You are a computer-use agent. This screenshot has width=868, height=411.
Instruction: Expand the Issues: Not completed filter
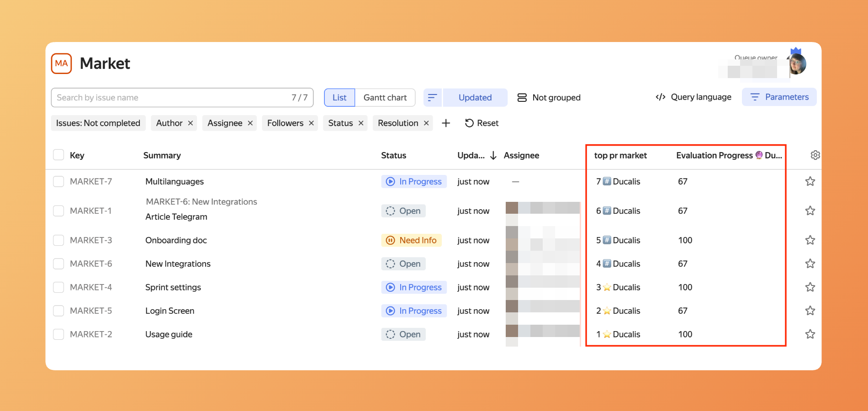[x=98, y=123]
